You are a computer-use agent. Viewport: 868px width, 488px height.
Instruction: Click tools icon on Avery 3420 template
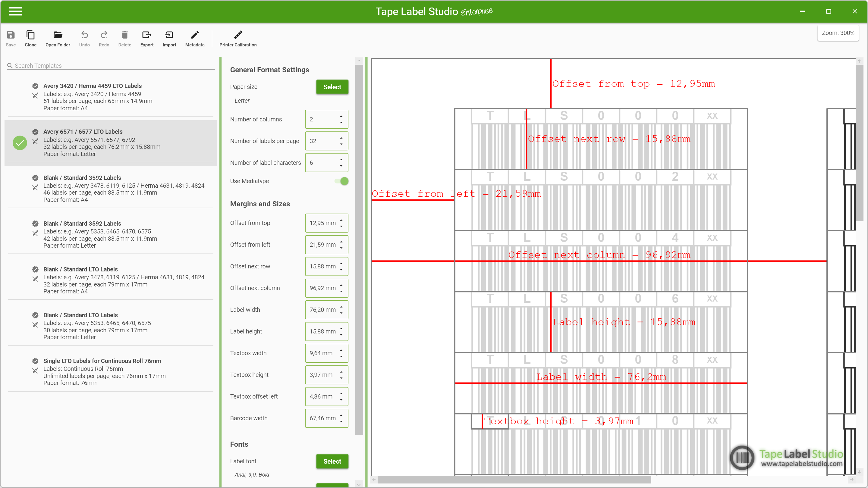35,96
